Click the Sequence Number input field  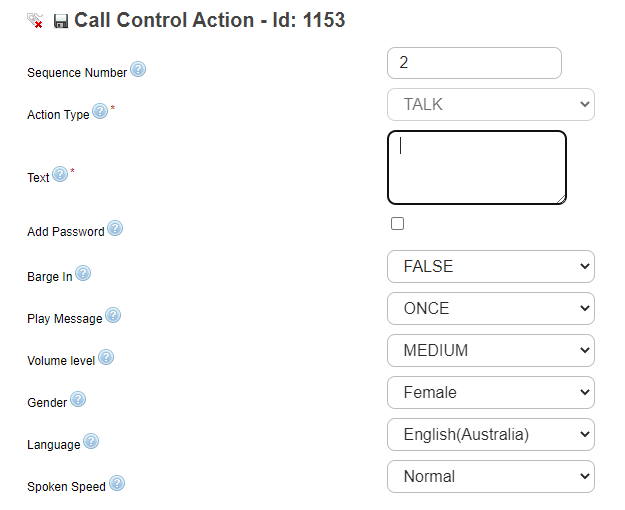[x=474, y=63]
